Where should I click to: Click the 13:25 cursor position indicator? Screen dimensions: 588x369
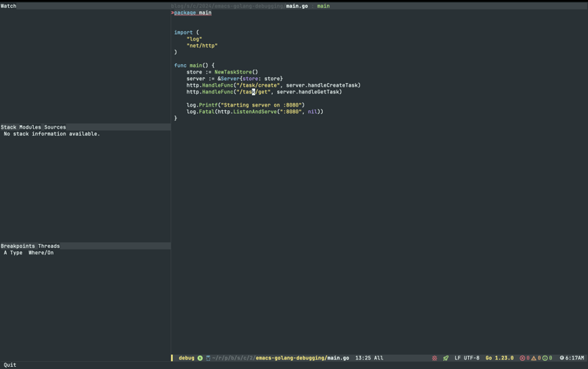click(363, 358)
